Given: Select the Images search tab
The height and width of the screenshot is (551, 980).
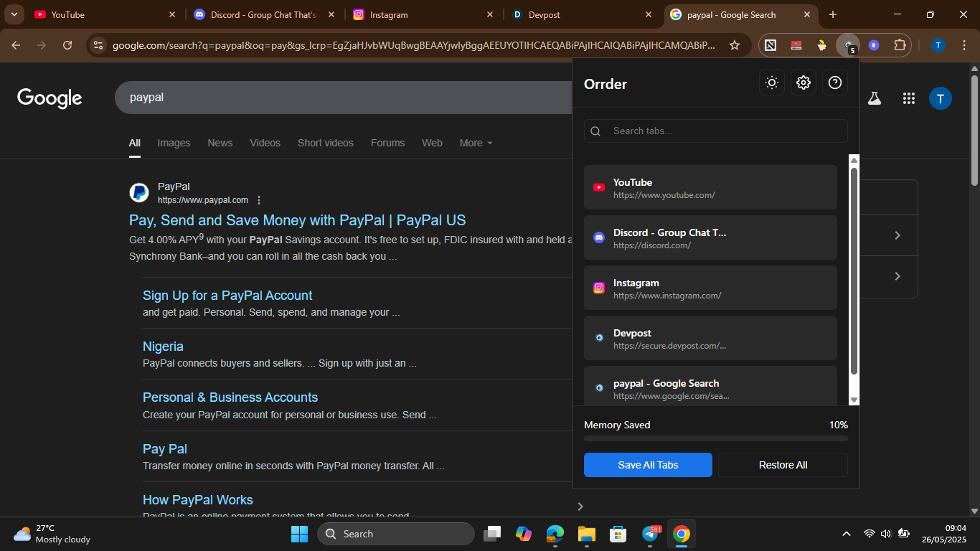Looking at the screenshot, I should pyautogui.click(x=174, y=143).
